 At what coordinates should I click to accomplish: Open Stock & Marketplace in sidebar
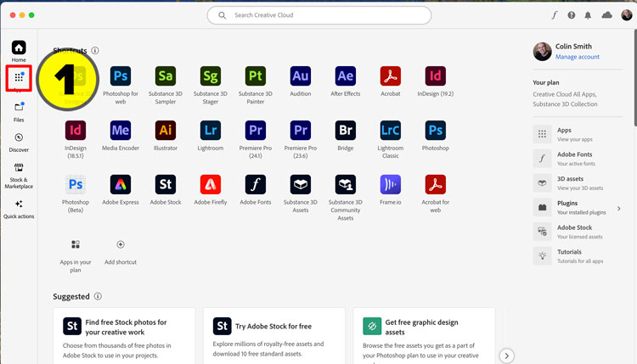click(19, 176)
